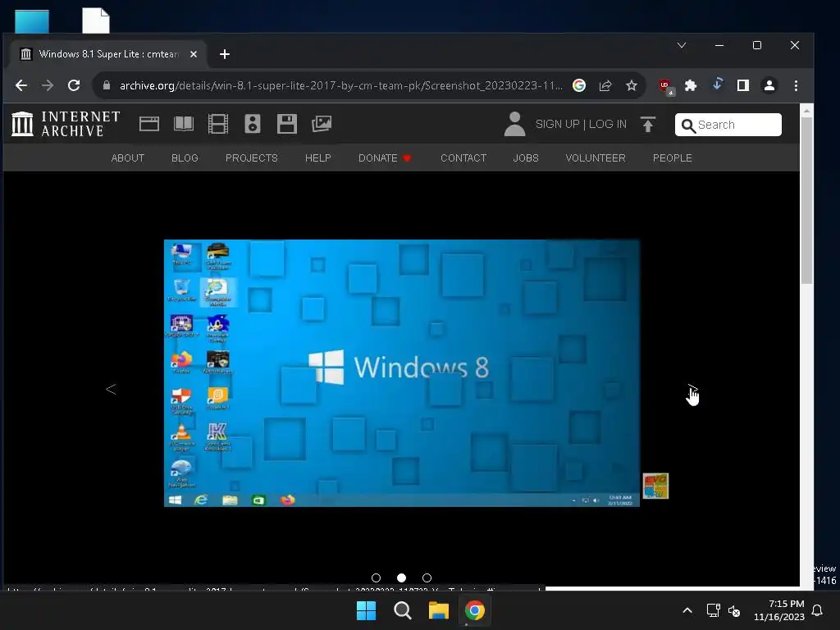840x630 pixels.
Task: Share this page using the share icon
Action: coord(605,85)
